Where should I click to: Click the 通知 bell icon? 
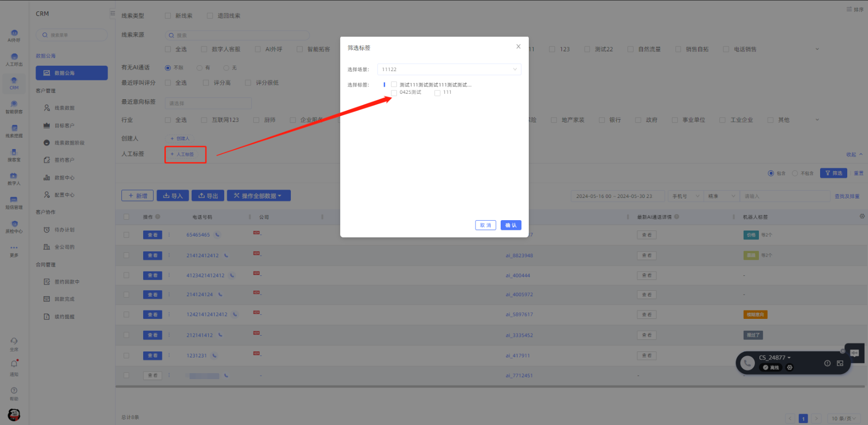[14, 364]
